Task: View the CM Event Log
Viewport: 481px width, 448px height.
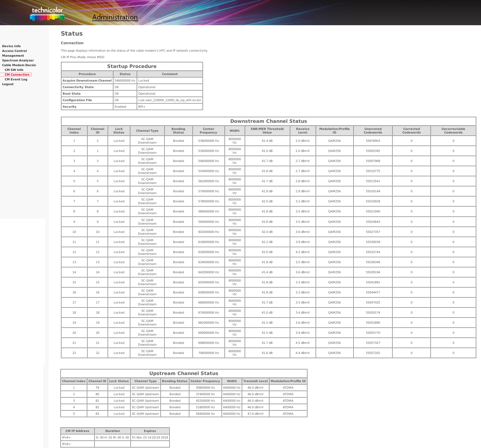Action: [x=16, y=80]
